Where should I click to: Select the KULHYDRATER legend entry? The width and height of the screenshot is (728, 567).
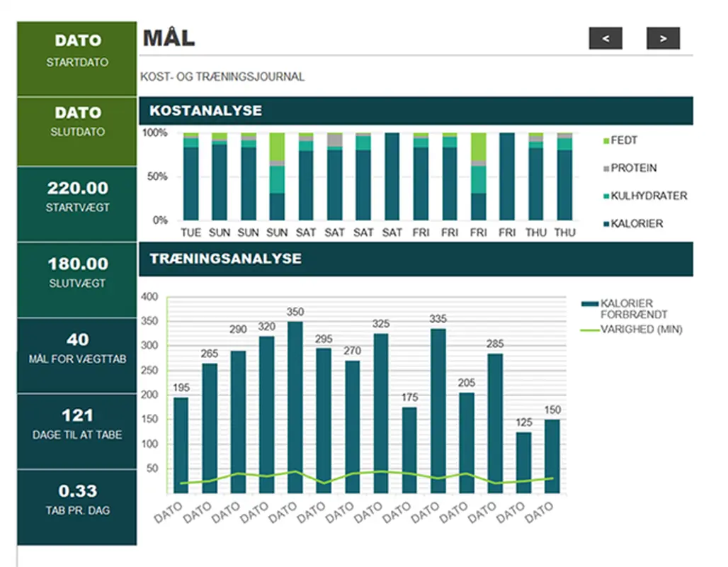tap(644, 196)
